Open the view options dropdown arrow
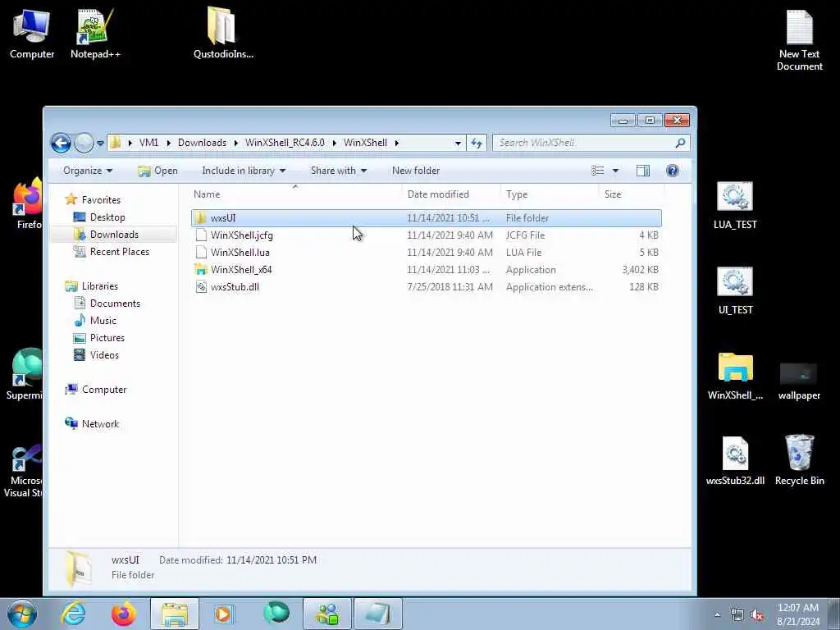This screenshot has height=630, width=840. pos(615,171)
